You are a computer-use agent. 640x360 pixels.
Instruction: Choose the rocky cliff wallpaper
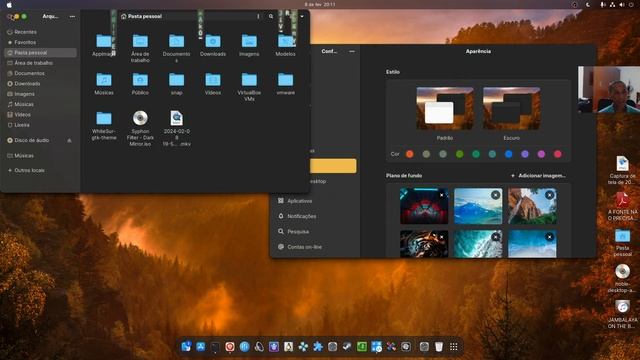[532, 206]
